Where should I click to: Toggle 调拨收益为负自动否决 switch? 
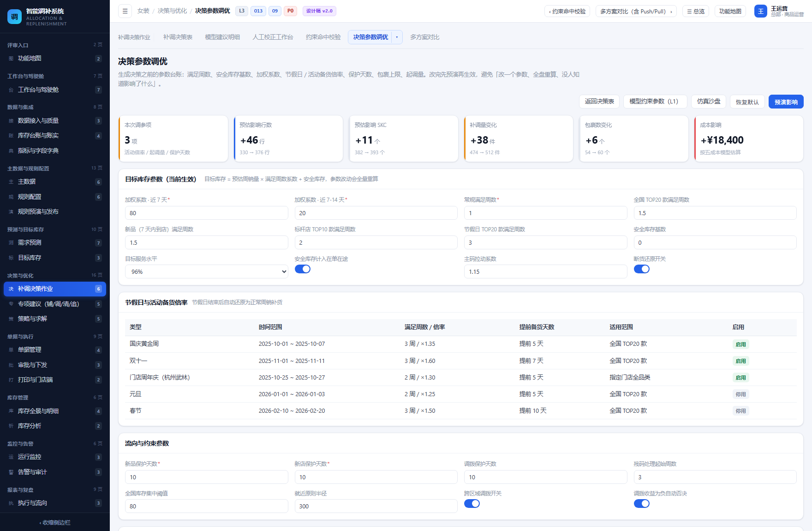click(642, 504)
